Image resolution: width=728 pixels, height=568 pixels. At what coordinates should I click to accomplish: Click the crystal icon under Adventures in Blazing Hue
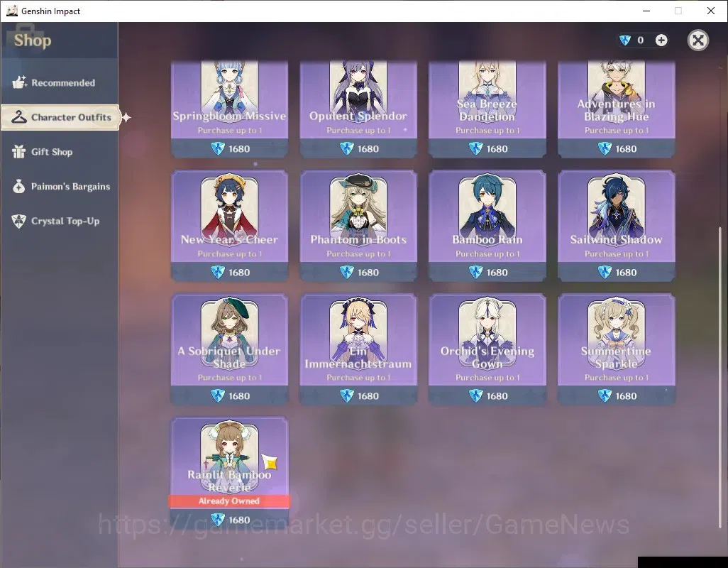[x=605, y=148]
